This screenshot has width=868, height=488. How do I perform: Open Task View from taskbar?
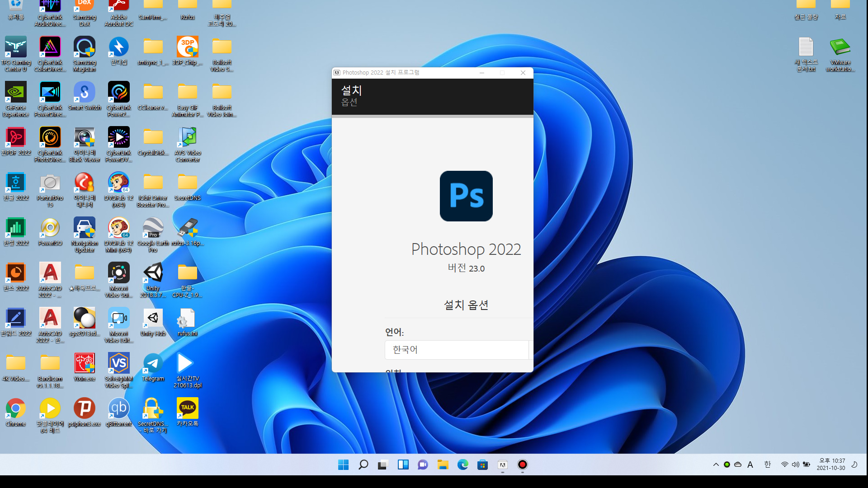(383, 465)
